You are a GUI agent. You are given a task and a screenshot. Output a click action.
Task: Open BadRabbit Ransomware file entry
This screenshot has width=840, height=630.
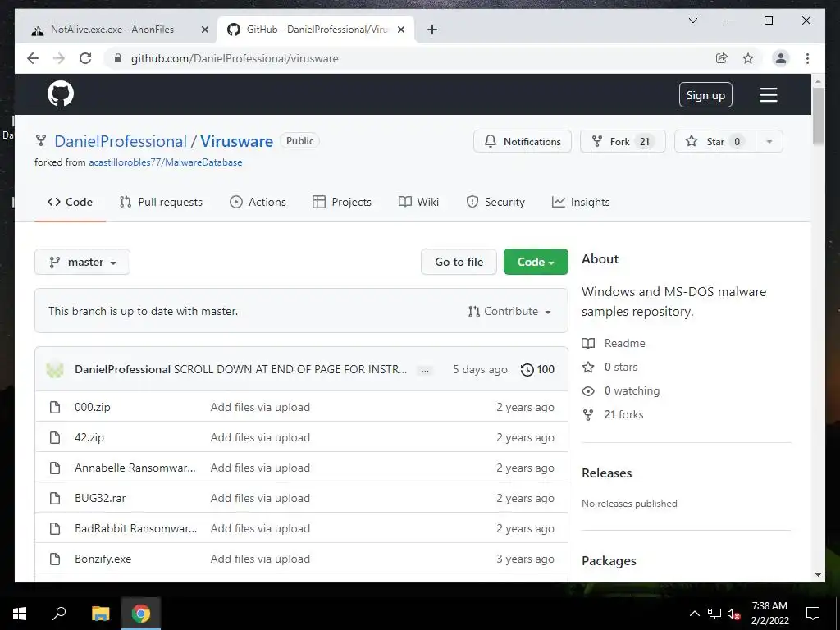136,529
